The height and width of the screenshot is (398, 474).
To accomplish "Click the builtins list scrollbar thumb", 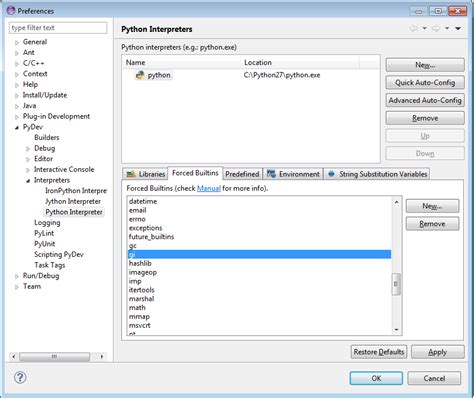I will click(x=396, y=284).
